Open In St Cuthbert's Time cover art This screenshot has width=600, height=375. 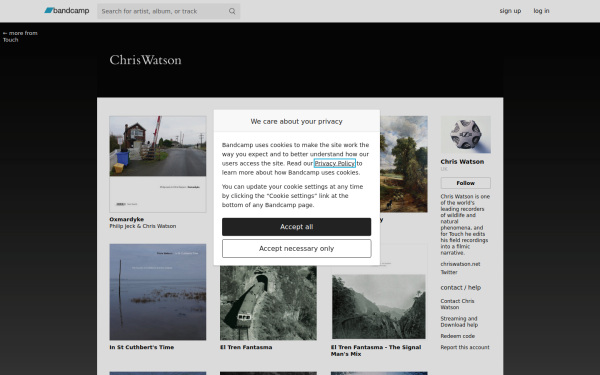click(x=158, y=292)
